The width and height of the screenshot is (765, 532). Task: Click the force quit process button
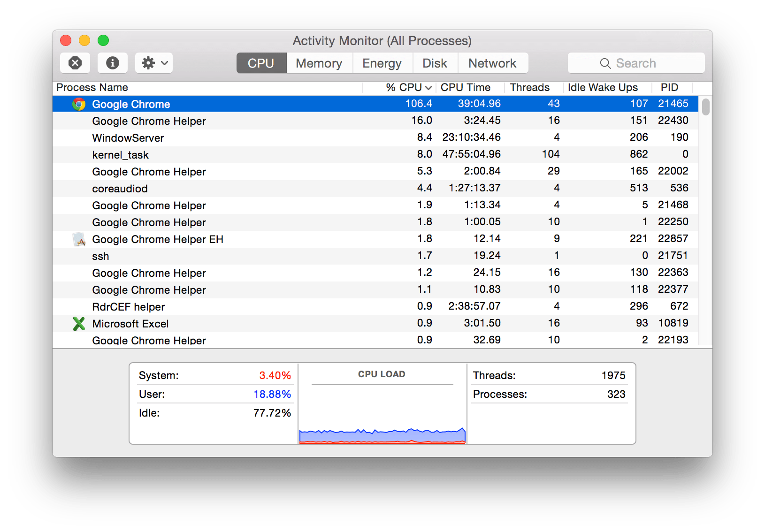pos(75,63)
